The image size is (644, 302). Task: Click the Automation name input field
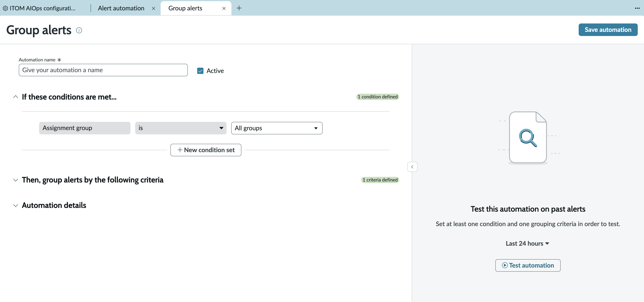pyautogui.click(x=103, y=70)
